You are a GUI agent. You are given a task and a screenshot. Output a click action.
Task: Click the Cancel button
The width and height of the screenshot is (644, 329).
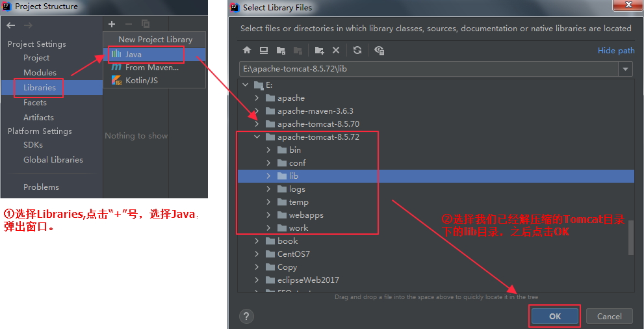[610, 316]
